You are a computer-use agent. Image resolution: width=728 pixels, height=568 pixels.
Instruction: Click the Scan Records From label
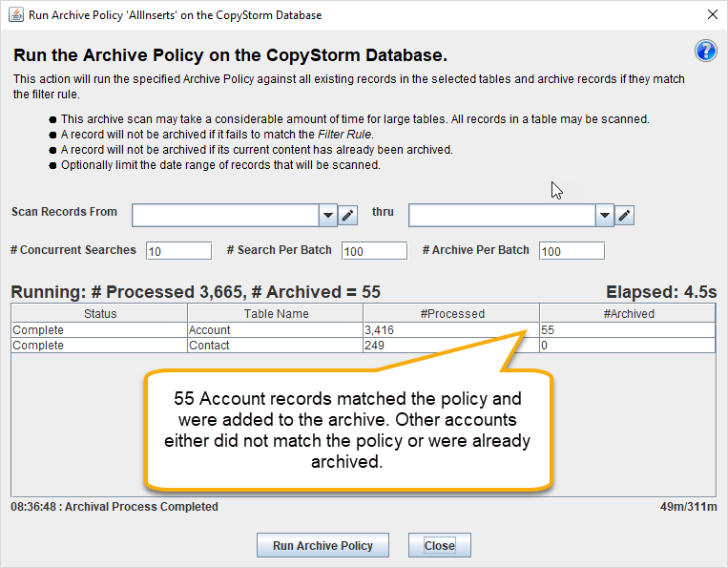click(64, 212)
